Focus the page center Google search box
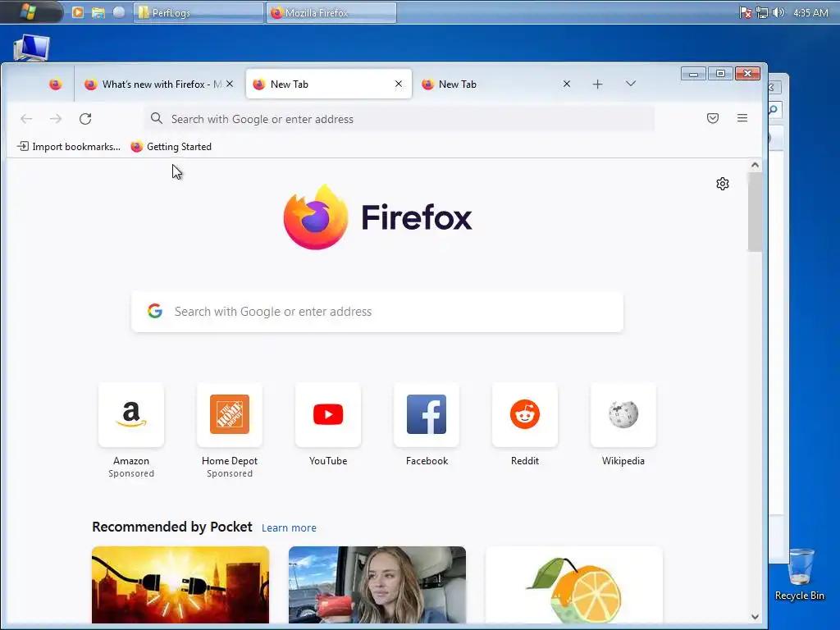This screenshot has height=630, width=840. pos(377,311)
